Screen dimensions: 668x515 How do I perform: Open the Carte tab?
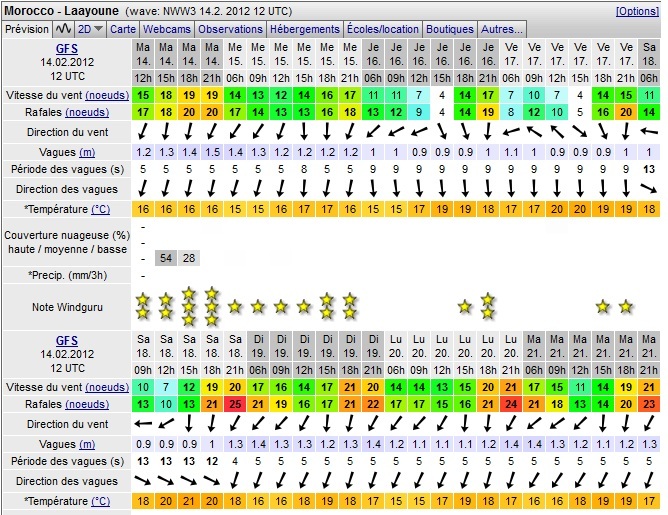click(x=123, y=29)
